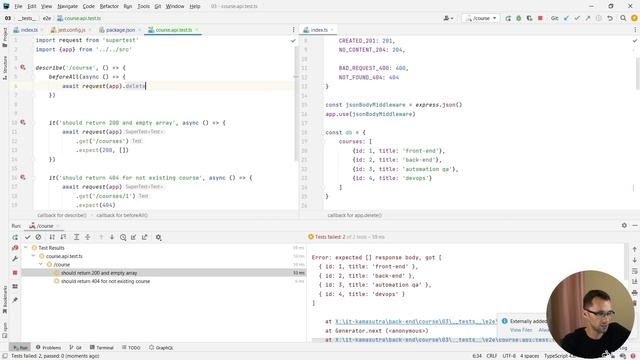Viewport: 640px width, 360px height.
Task: Start debugging the /course configuration
Action: click(x=519, y=18)
